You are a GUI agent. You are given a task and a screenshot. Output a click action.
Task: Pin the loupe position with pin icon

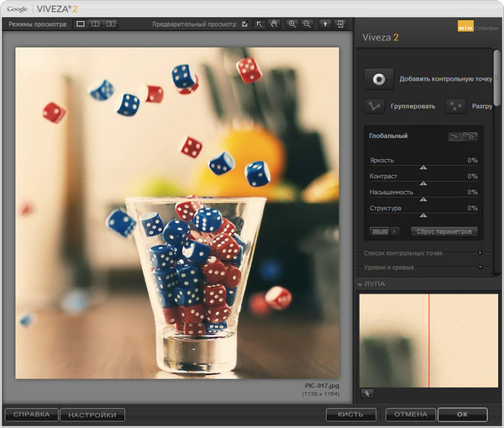[x=367, y=393]
